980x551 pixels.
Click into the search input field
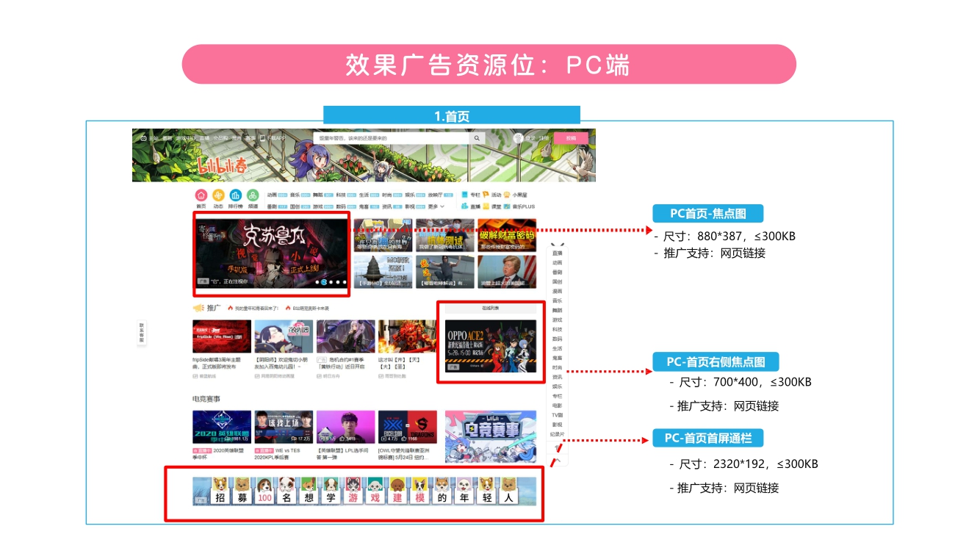(391, 138)
